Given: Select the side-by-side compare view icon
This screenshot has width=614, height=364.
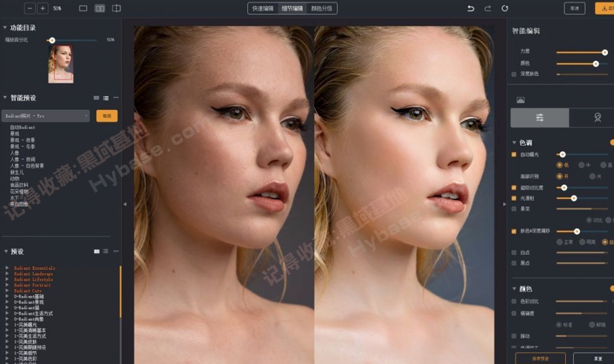Looking at the screenshot, I should 100,8.
